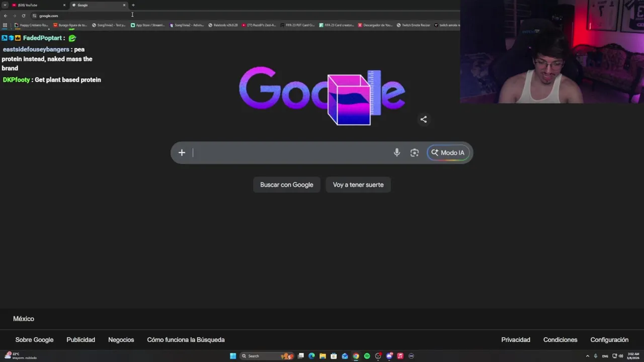Open Negocios footer link
Screen dimensions: 644x362
[x=121, y=340]
